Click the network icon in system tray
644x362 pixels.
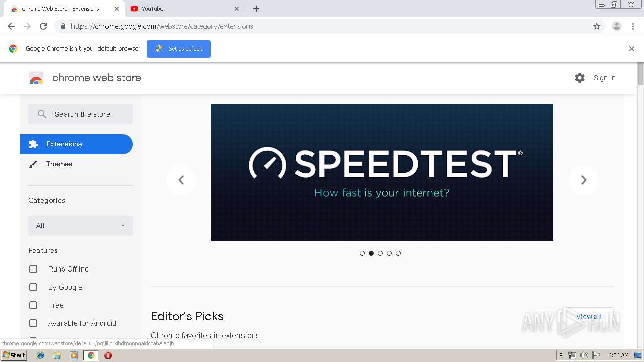(x=572, y=355)
